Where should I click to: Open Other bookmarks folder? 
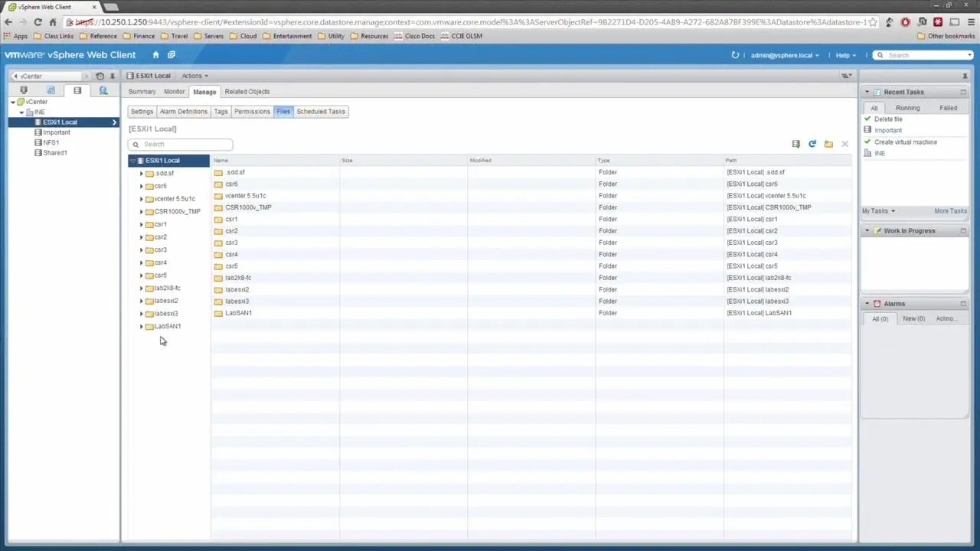[946, 36]
